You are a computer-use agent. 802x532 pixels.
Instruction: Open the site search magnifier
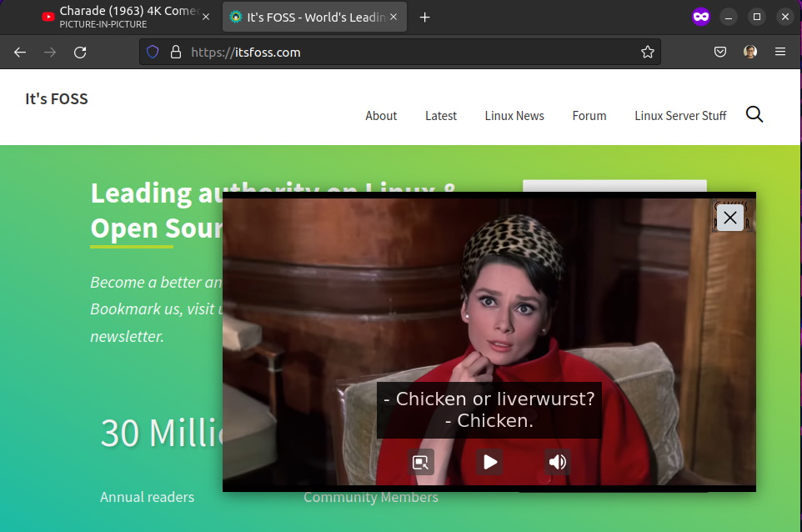click(754, 115)
